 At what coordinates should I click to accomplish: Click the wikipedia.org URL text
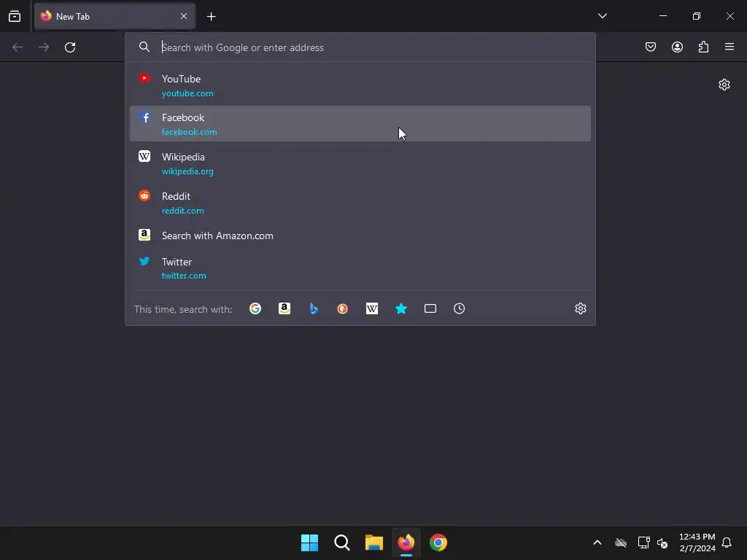point(187,171)
